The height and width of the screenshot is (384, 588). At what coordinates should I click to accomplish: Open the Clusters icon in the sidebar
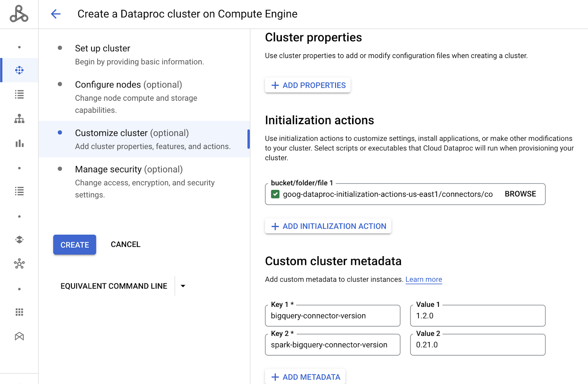19,70
